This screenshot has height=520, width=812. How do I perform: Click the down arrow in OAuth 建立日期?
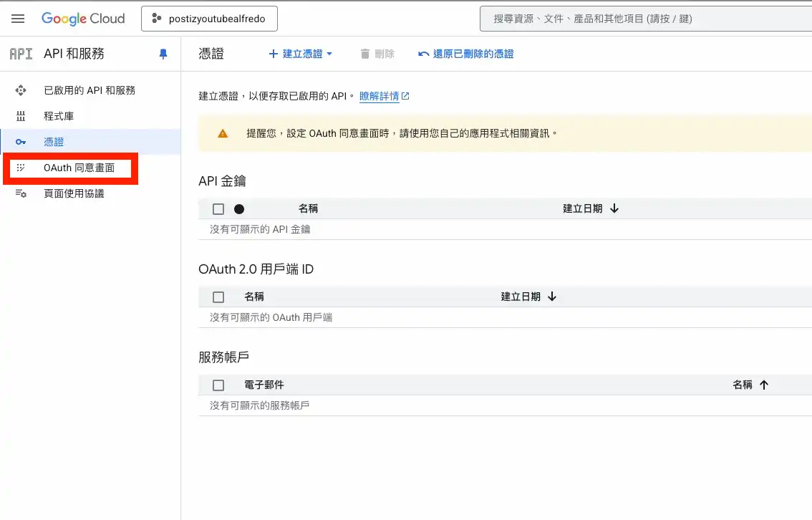coord(552,297)
